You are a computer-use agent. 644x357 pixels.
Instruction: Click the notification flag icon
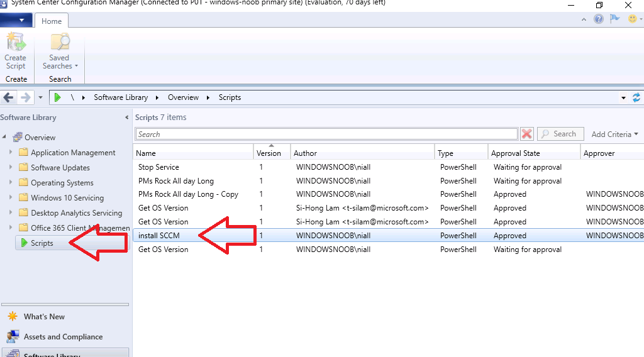coord(615,19)
